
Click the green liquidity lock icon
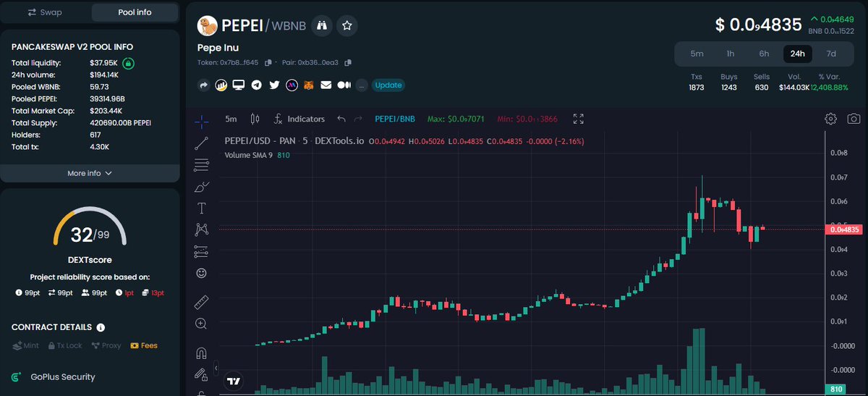(x=128, y=63)
